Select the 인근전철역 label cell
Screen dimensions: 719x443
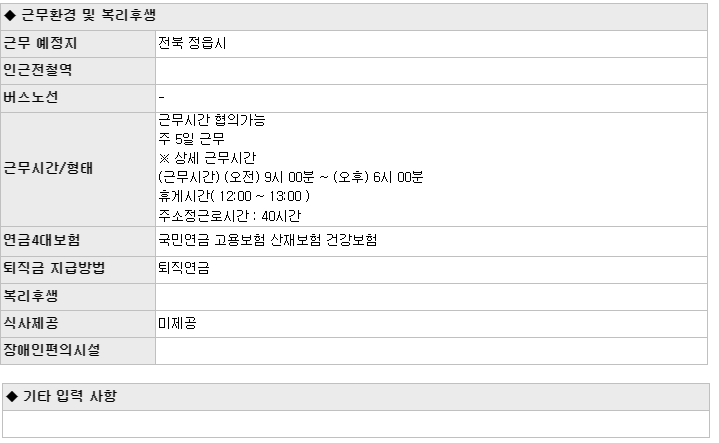coord(78,71)
